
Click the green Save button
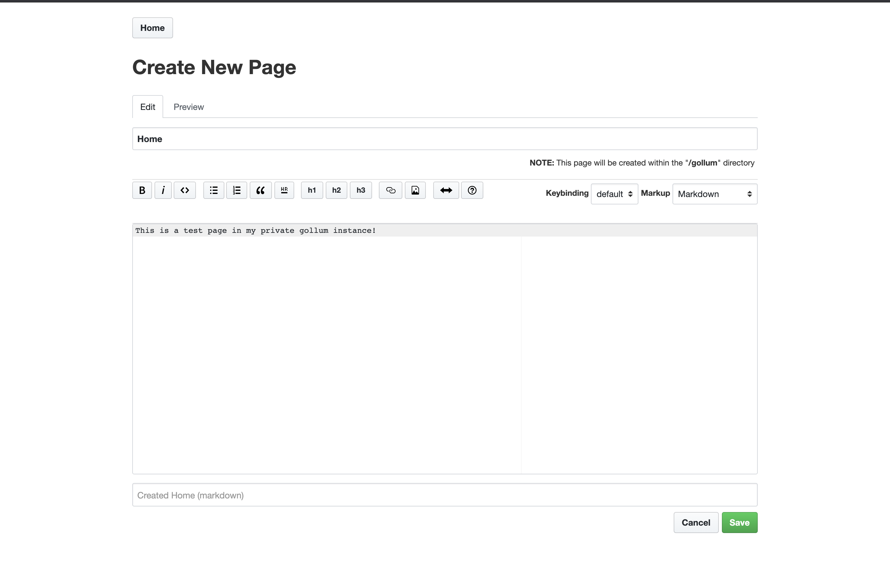pyautogui.click(x=739, y=523)
